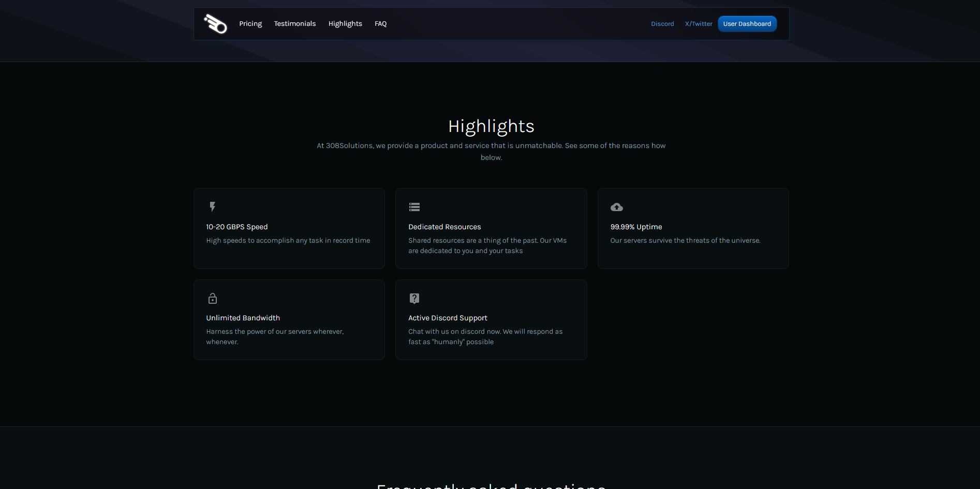
Task: Click the Frequently asked questions heading
Action: (x=491, y=485)
